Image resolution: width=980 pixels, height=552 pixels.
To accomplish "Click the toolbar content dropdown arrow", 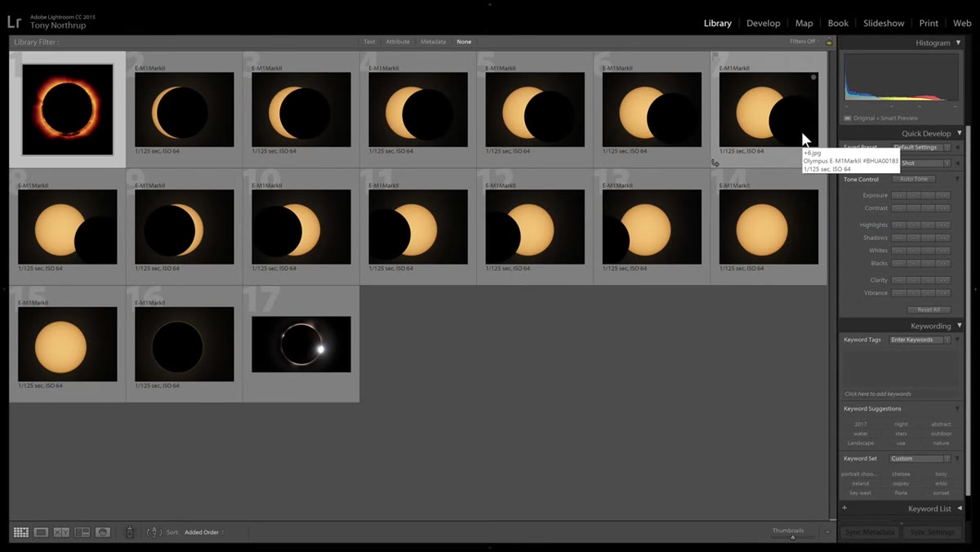I will pos(827,532).
